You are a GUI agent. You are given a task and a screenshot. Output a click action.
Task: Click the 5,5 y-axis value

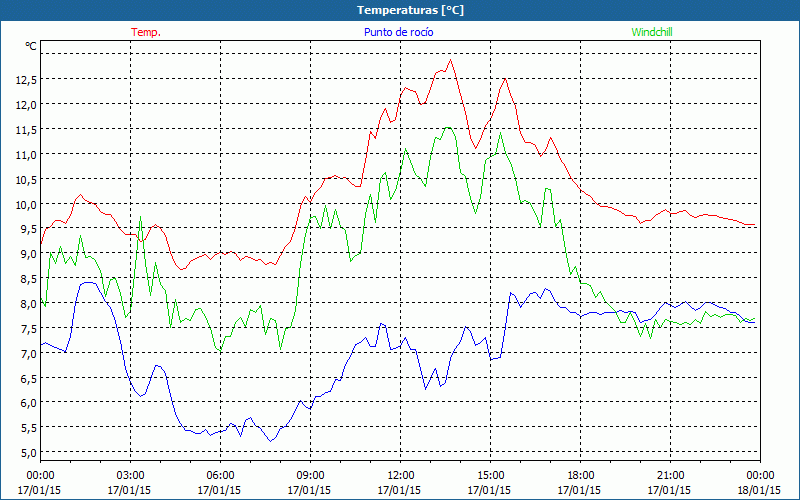coord(28,428)
